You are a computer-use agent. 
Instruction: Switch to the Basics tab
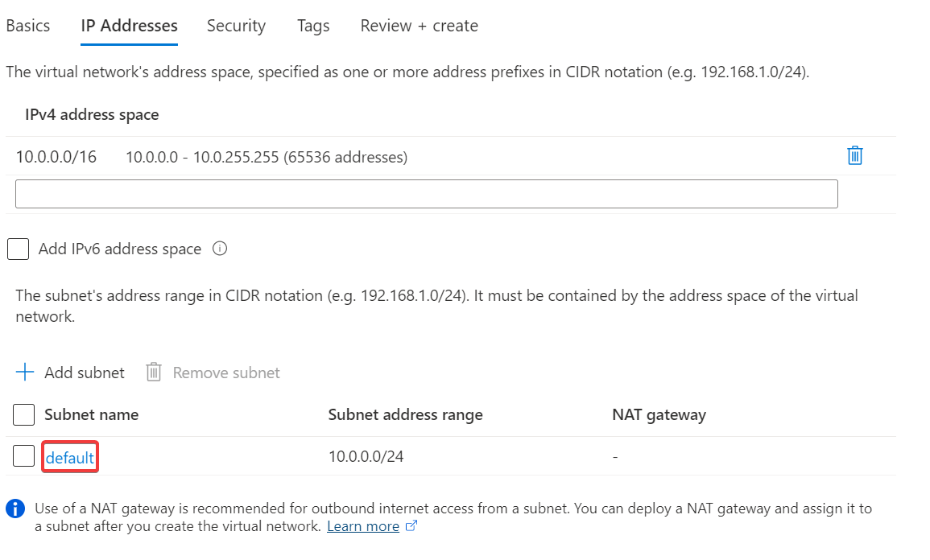[28, 26]
